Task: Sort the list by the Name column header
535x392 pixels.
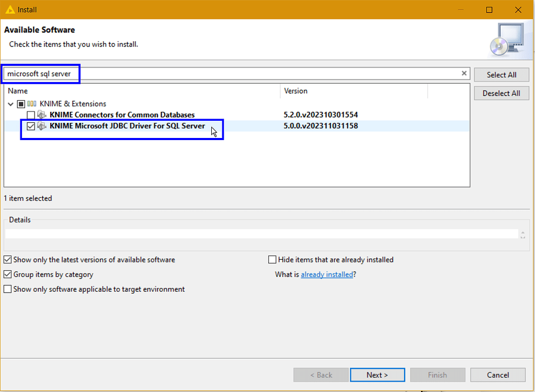Action: click(18, 90)
